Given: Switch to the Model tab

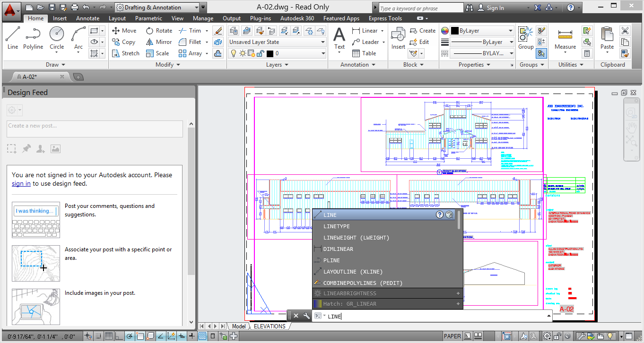Looking at the screenshot, I should coord(239,326).
